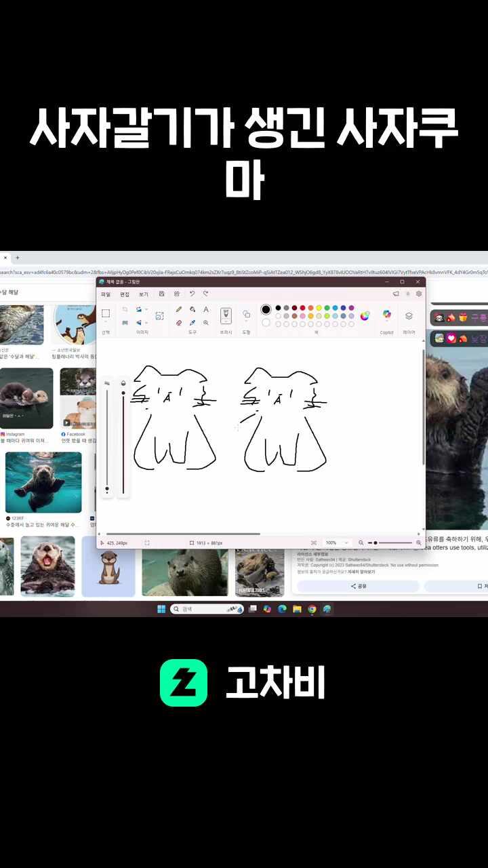Image resolution: width=488 pixels, height=868 pixels.
Task: Close the browser tab with X
Action: coord(5,258)
